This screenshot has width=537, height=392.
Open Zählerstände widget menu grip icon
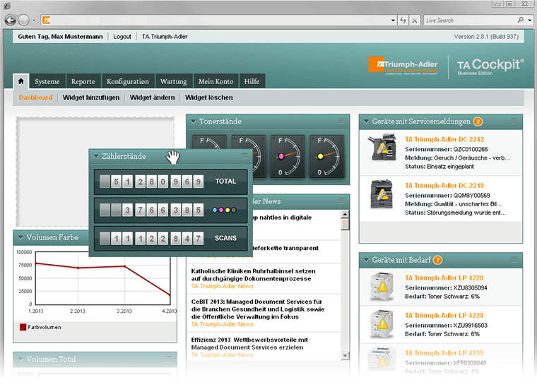point(244,156)
